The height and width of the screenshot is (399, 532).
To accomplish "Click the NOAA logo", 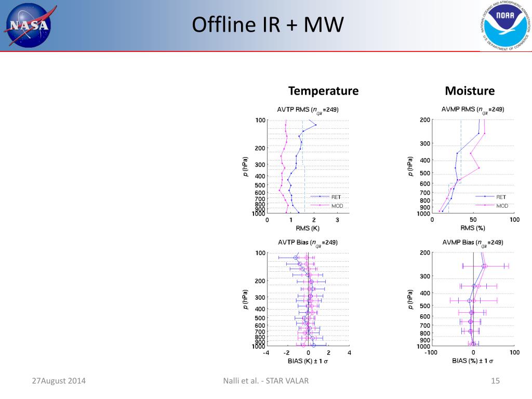I will (x=506, y=26).
